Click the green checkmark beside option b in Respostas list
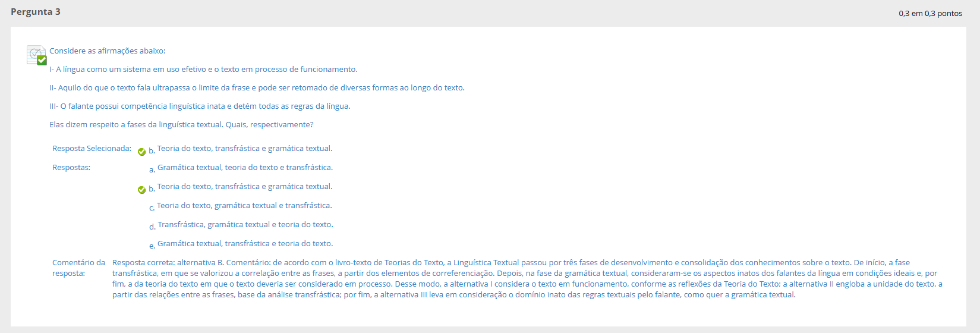 click(x=141, y=190)
